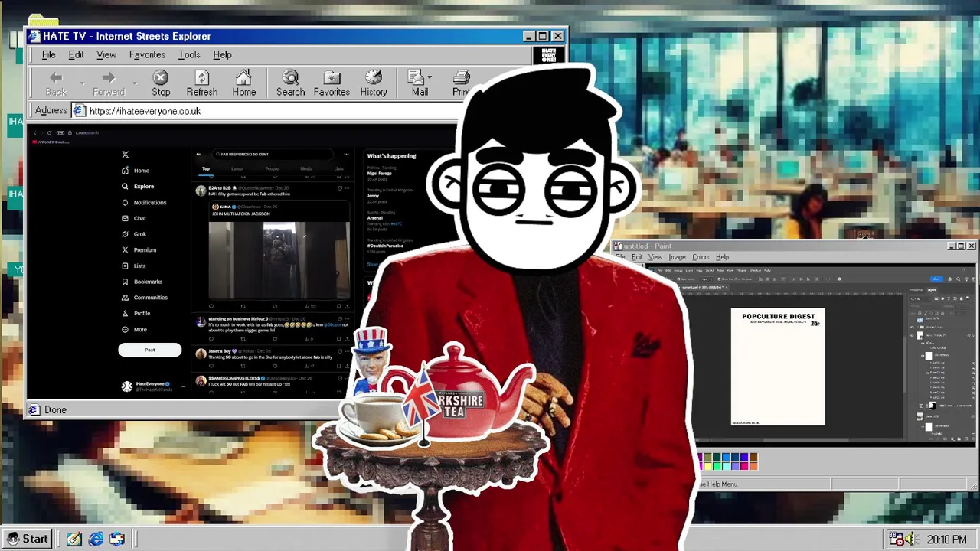Select the green swatch in Paint palette bottom row
The width and height of the screenshot is (980, 551).
tap(716, 465)
